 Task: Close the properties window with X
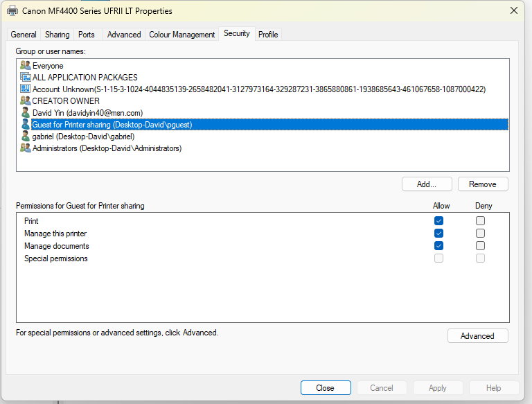(514, 10)
